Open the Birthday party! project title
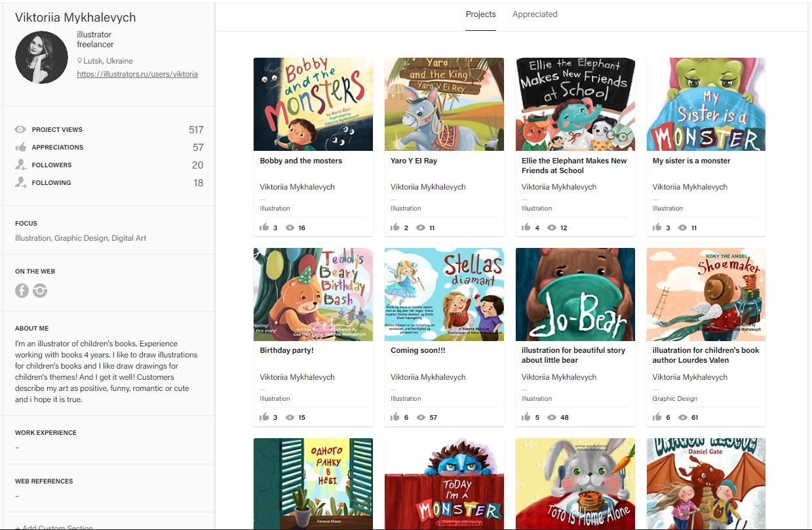The height and width of the screenshot is (530, 812). click(286, 350)
